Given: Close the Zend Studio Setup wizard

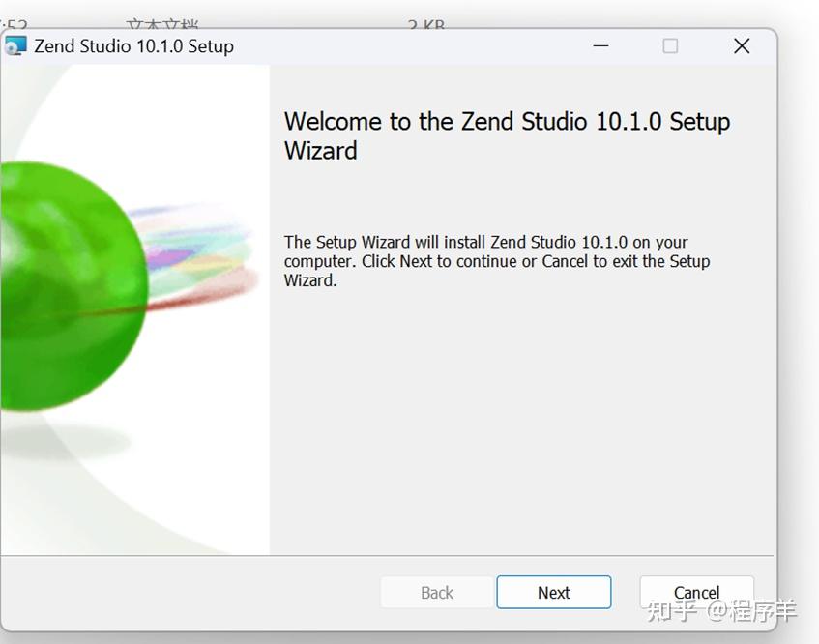Looking at the screenshot, I should [x=741, y=45].
